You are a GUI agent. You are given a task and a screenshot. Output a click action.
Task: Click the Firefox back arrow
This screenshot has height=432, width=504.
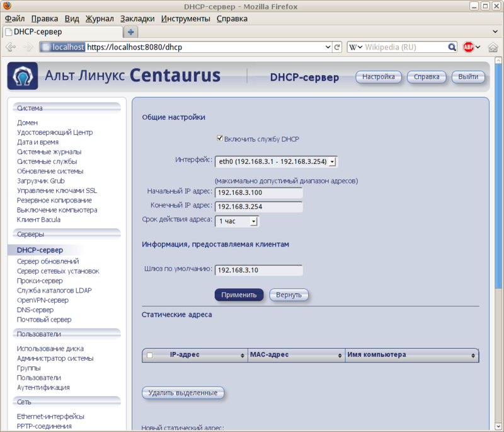pos(11,47)
